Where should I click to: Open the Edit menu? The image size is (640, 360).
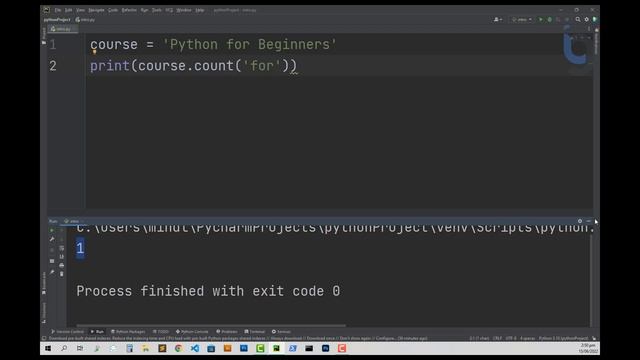69,10
